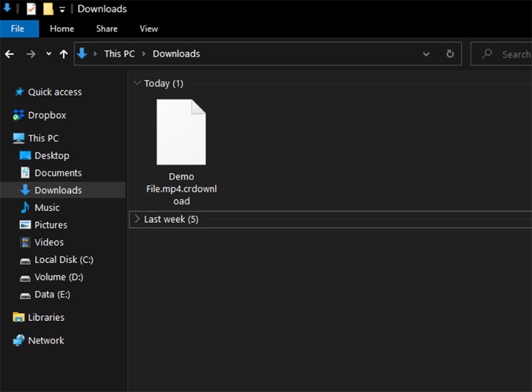This screenshot has height=392, width=532.
Task: Open Desktop from the sidebar
Action: (52, 155)
